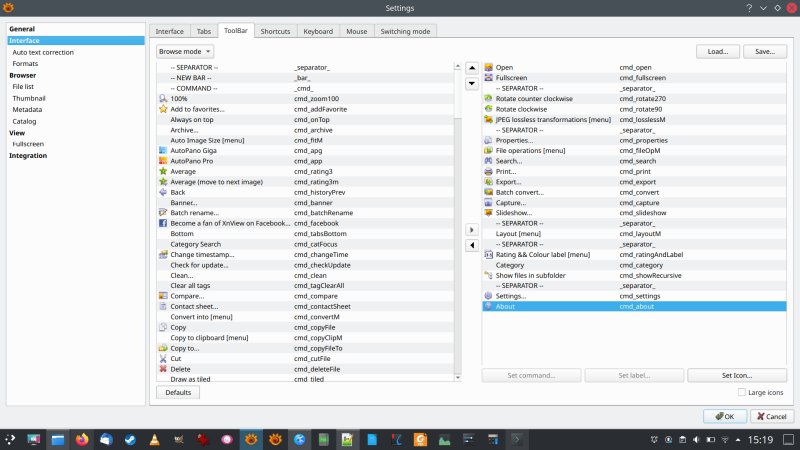Click the move-up arrow button
This screenshot has height=450, width=800.
click(472, 68)
